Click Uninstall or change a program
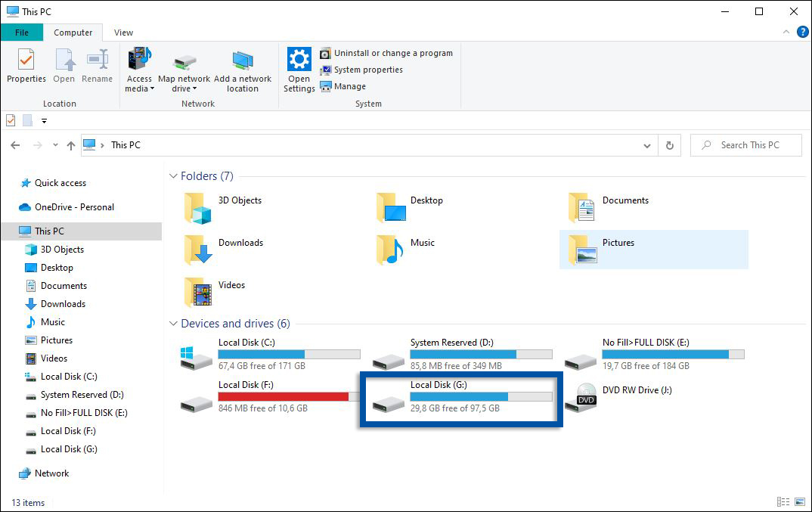812x512 pixels. tap(387, 53)
